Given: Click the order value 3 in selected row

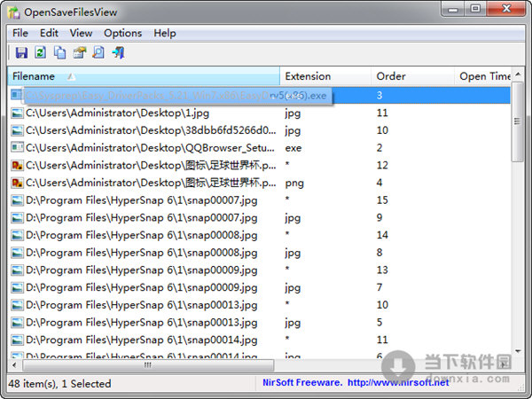Looking at the screenshot, I should [x=379, y=96].
